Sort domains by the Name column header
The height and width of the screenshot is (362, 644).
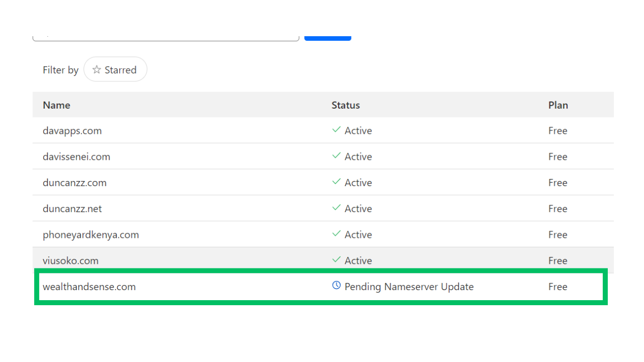pyautogui.click(x=56, y=105)
